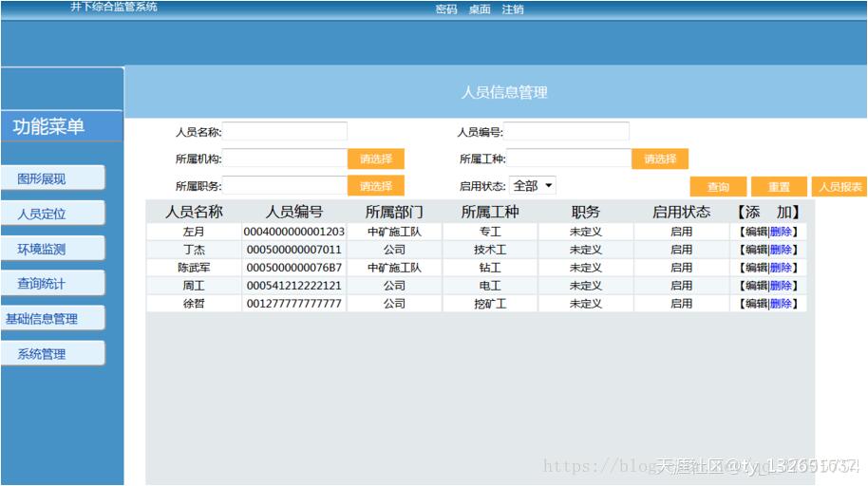The height and width of the screenshot is (486, 868).
Task: Focus the 人员编号 input field
Action: click(x=566, y=132)
